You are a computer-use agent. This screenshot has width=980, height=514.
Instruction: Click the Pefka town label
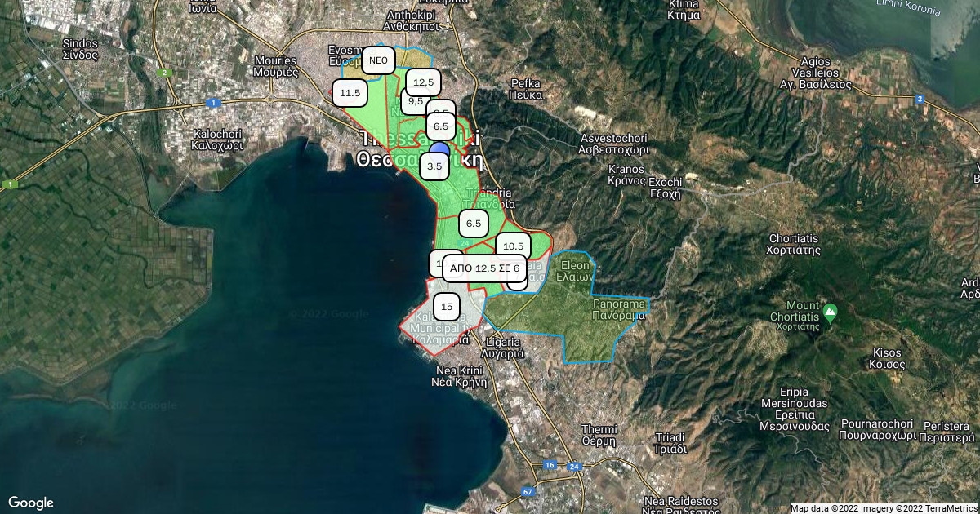click(x=526, y=89)
